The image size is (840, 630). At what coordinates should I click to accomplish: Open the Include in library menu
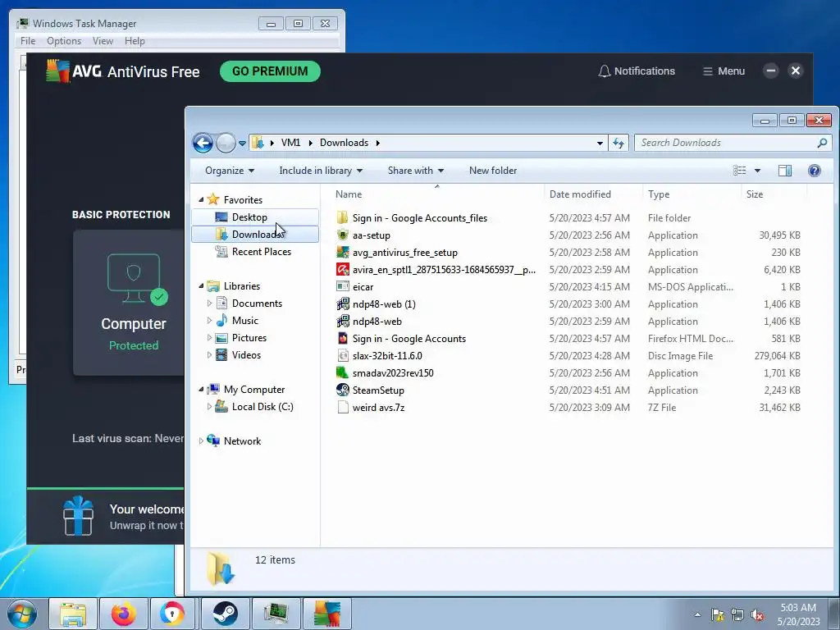321,171
